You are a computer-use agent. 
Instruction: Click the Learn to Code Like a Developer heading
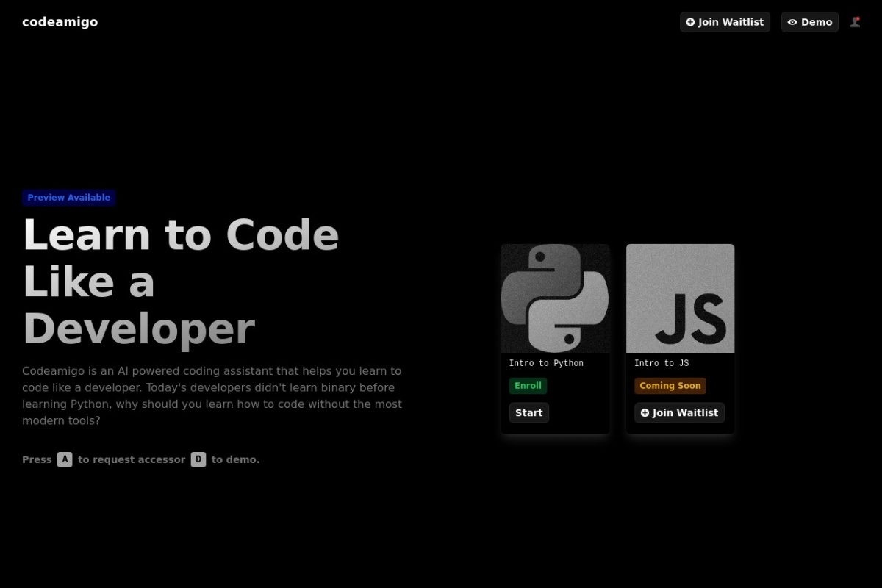[181, 282]
